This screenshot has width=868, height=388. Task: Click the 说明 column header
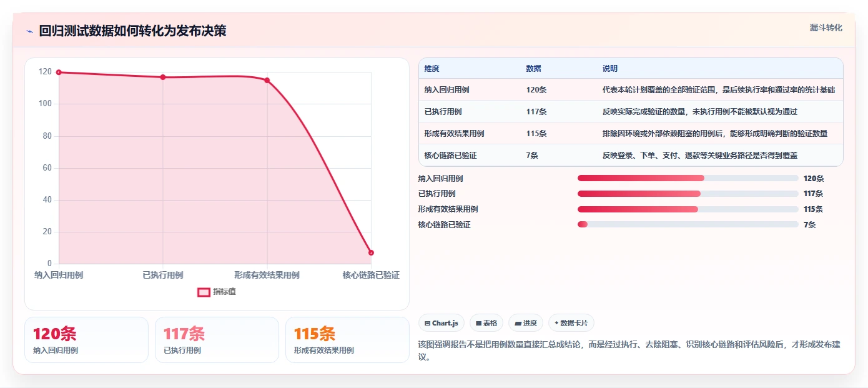tap(609, 69)
